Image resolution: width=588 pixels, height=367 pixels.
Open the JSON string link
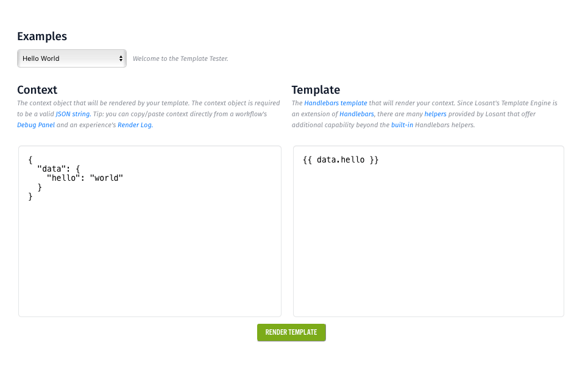(x=73, y=114)
